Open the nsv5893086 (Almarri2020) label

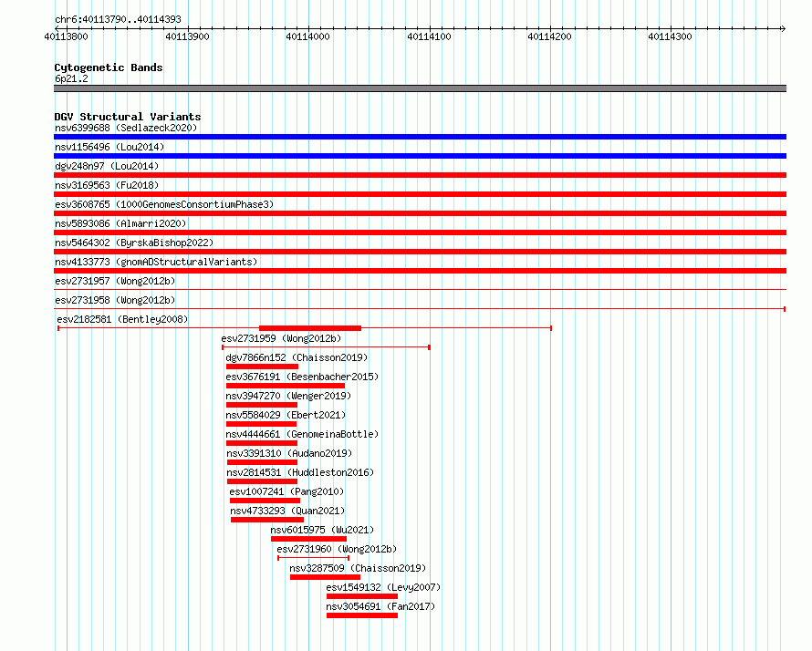[x=120, y=223]
